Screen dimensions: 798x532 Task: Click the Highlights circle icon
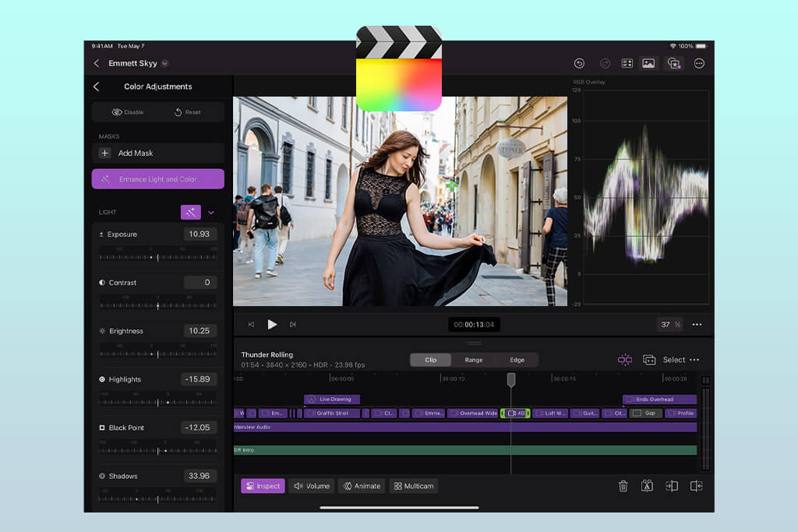[x=102, y=379]
